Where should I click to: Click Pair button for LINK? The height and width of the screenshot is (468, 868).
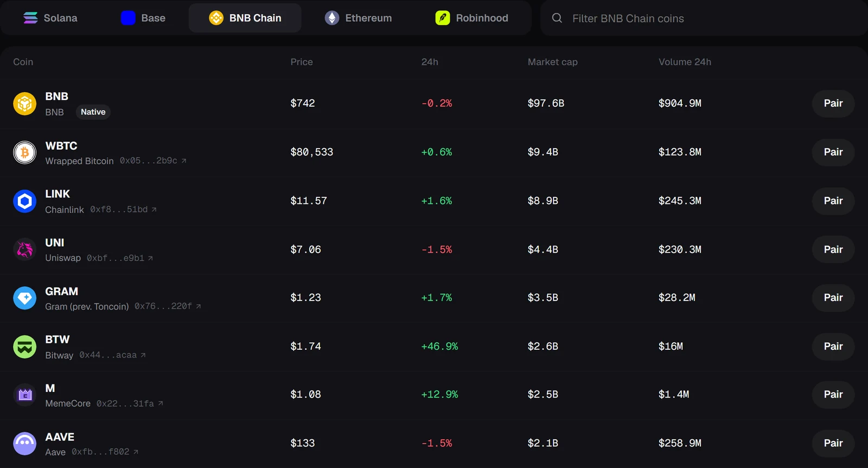pyautogui.click(x=833, y=201)
